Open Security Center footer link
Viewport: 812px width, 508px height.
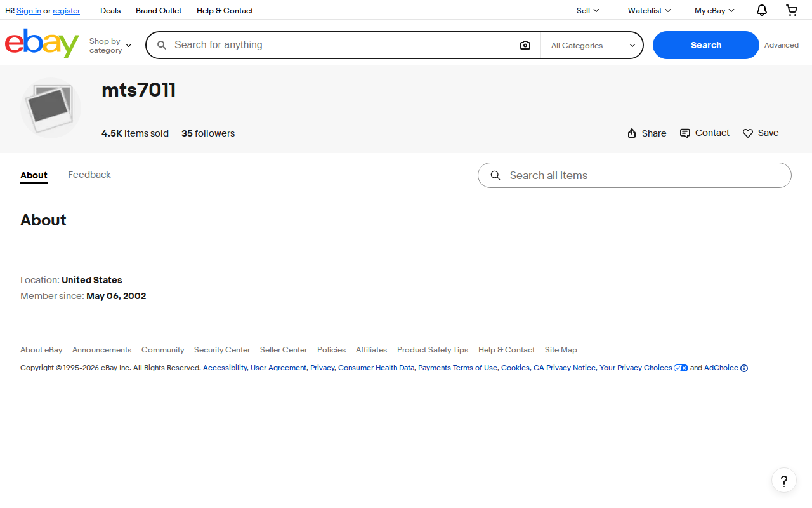click(x=222, y=350)
